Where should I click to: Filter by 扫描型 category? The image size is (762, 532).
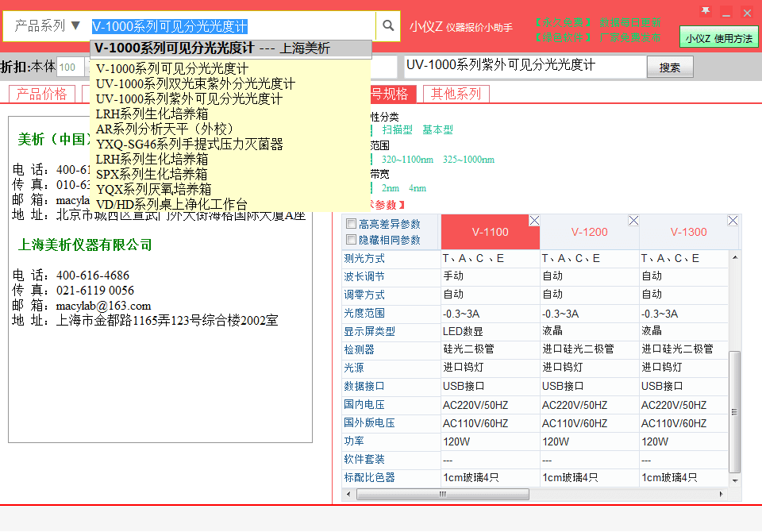pos(397,130)
